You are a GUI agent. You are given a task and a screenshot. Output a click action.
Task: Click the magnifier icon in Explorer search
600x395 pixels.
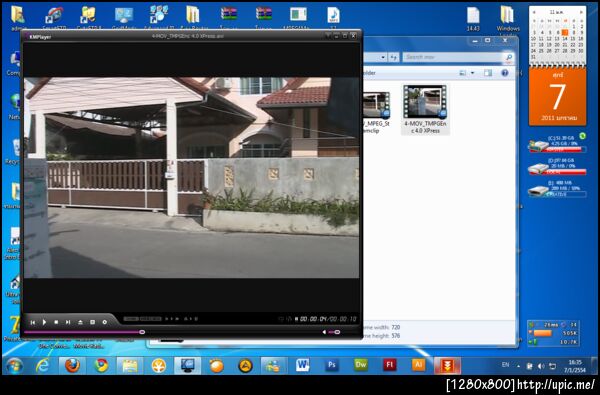[509, 57]
